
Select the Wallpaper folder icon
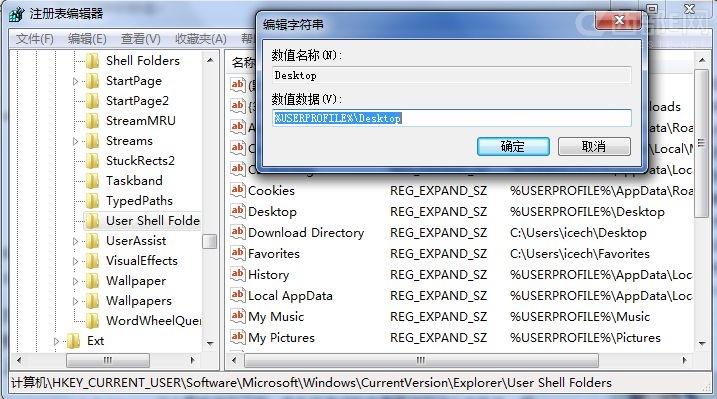(92, 281)
